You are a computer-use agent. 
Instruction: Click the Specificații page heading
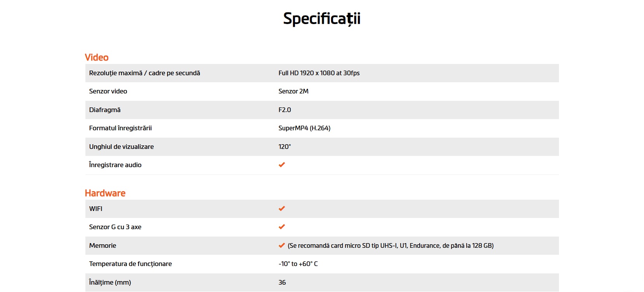(322, 19)
